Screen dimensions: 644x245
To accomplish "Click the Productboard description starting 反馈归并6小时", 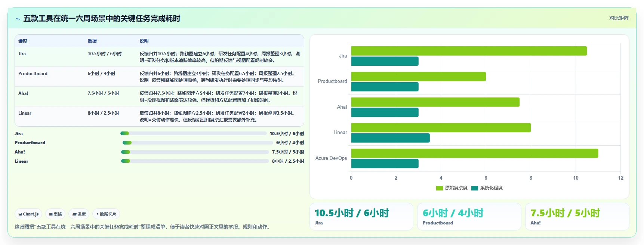I will point(218,77).
